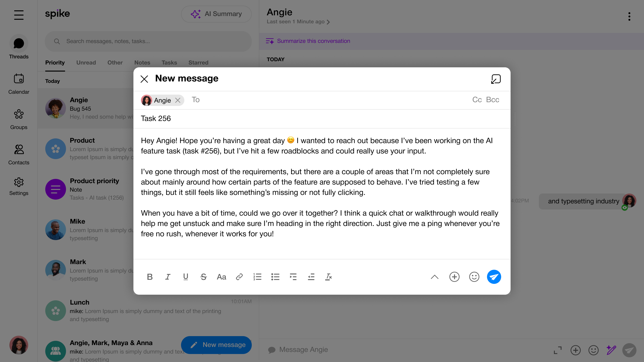Open emoji picker in new message
644x362 pixels.
point(474,277)
